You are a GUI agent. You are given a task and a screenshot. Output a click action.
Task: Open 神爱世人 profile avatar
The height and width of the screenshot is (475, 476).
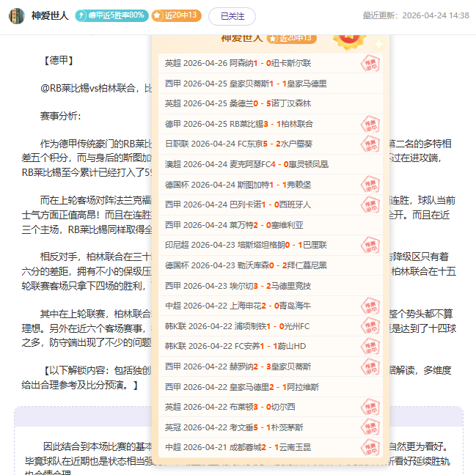click(17, 16)
